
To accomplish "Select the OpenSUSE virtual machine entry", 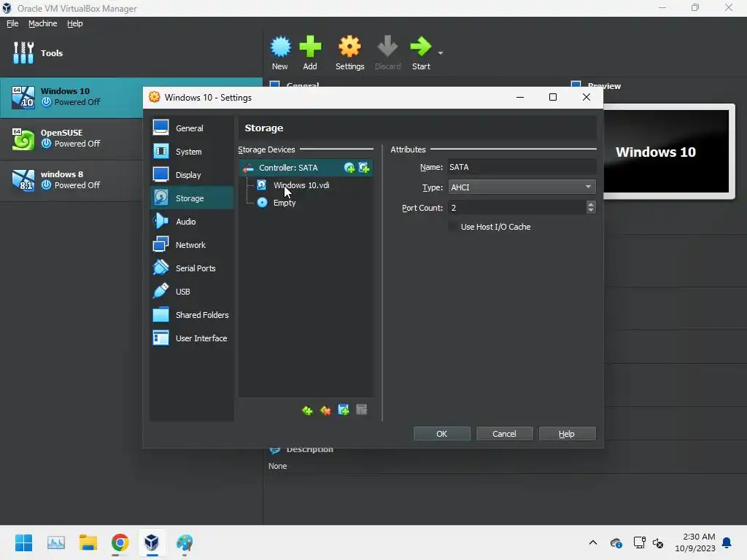I will (x=71, y=139).
